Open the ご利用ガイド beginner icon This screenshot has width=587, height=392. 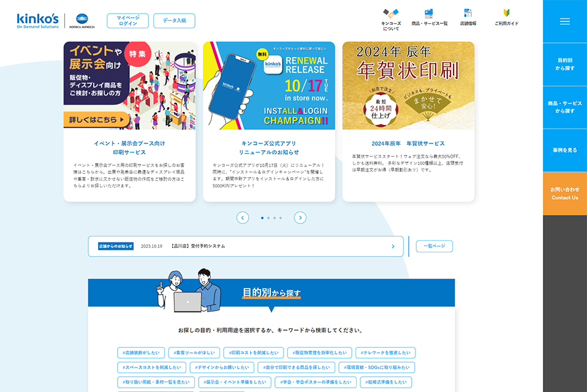click(507, 13)
